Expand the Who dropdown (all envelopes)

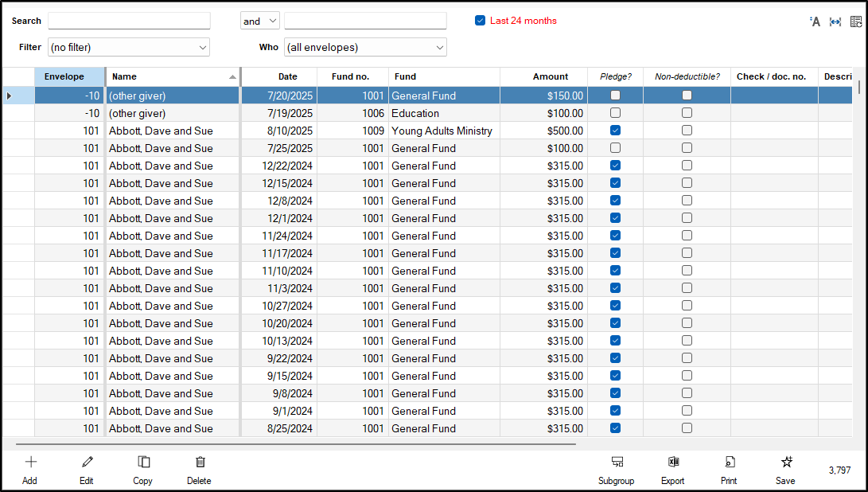(x=365, y=48)
